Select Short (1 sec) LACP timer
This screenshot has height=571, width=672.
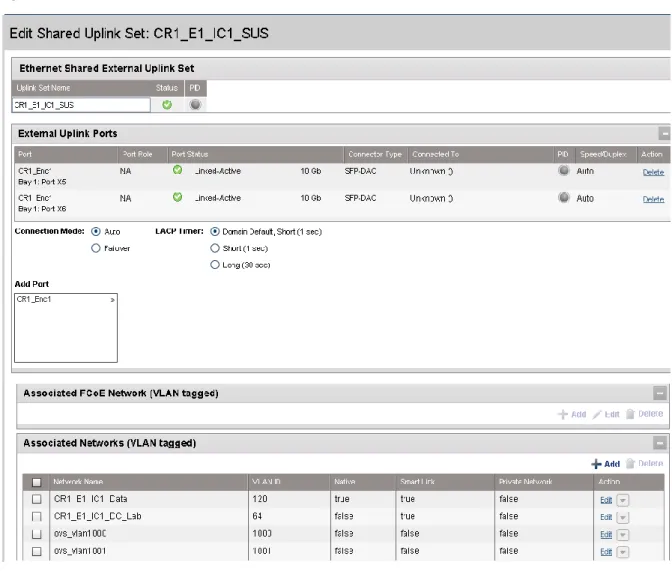pyautogui.click(x=215, y=248)
